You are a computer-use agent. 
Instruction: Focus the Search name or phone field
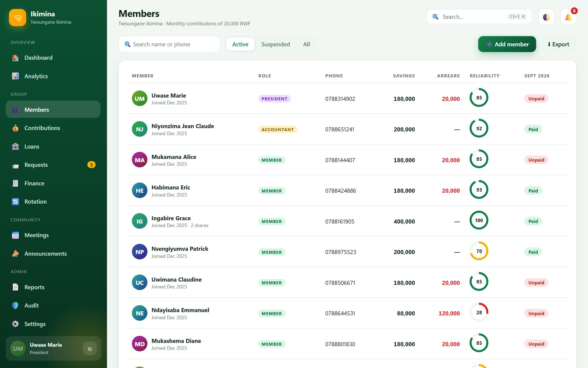pos(169,44)
